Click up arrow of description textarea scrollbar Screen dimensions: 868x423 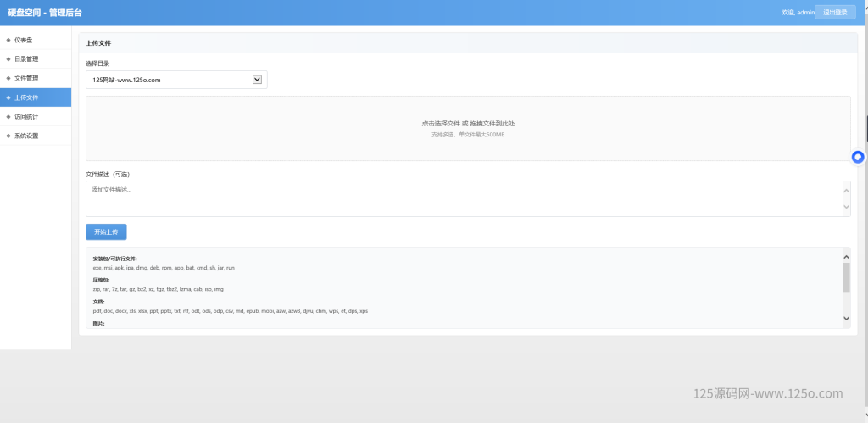845,189
